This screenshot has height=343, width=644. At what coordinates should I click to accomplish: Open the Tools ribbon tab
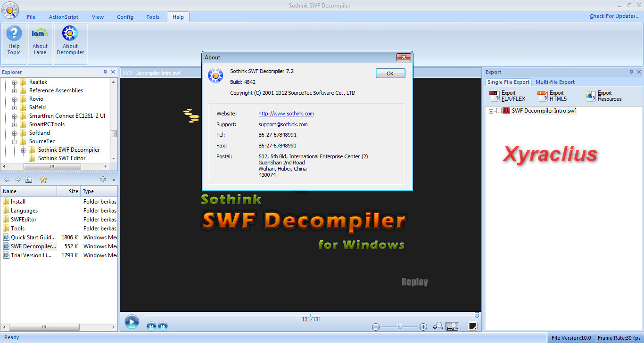pos(153,17)
